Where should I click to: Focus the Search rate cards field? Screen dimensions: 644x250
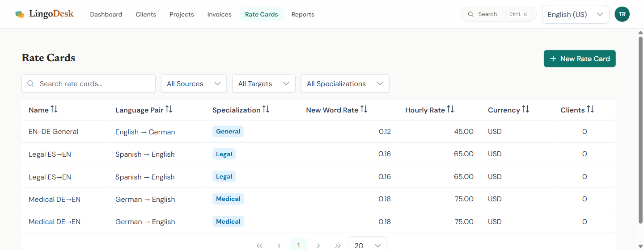coord(89,83)
